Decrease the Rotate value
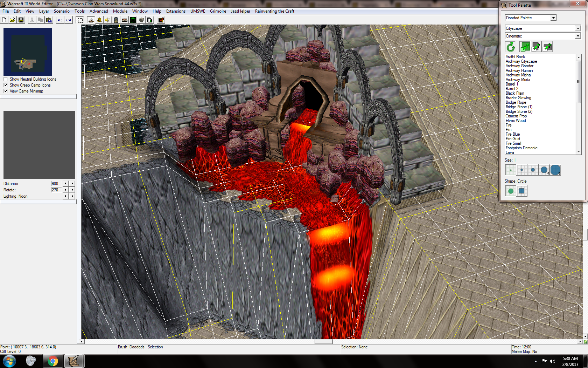This screenshot has width=588, height=368. click(66, 190)
